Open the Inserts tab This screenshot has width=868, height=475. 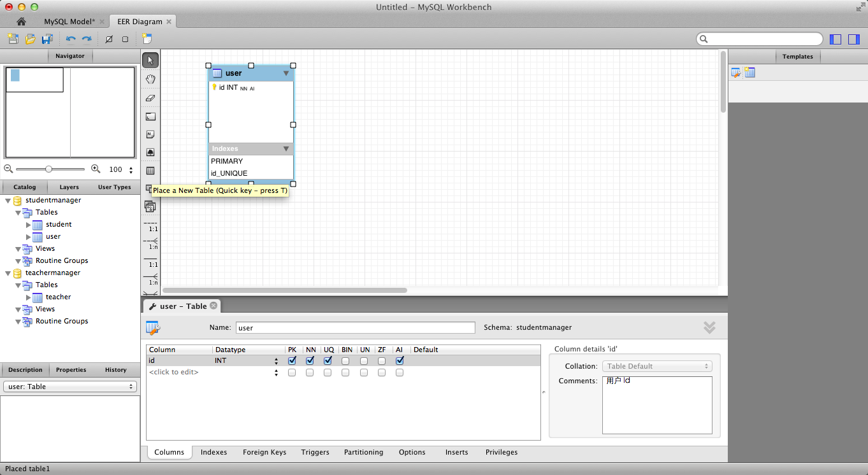[x=457, y=452]
